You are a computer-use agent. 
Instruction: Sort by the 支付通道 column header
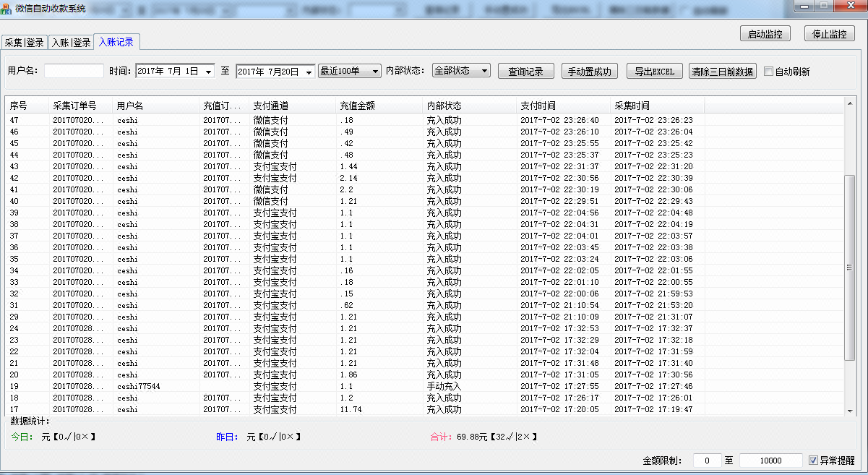tap(292, 106)
